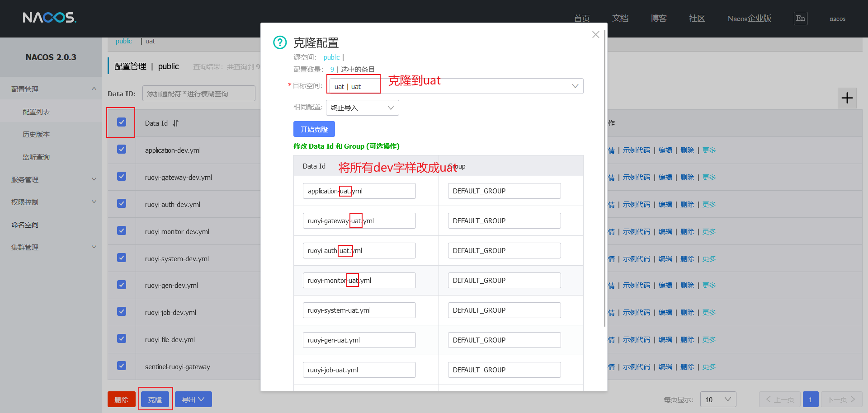Click 更多 for sentinel-ruoyi-gateway row

(x=709, y=367)
